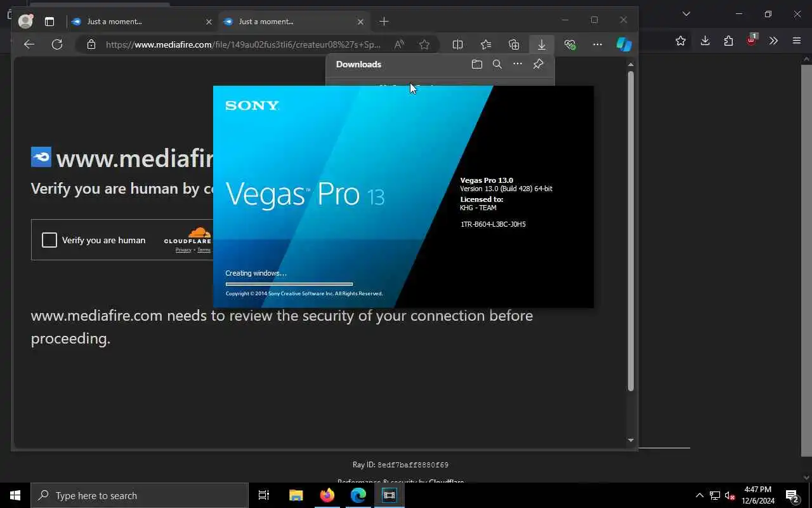Show hidden system tray icons
The height and width of the screenshot is (508, 812).
(700, 495)
